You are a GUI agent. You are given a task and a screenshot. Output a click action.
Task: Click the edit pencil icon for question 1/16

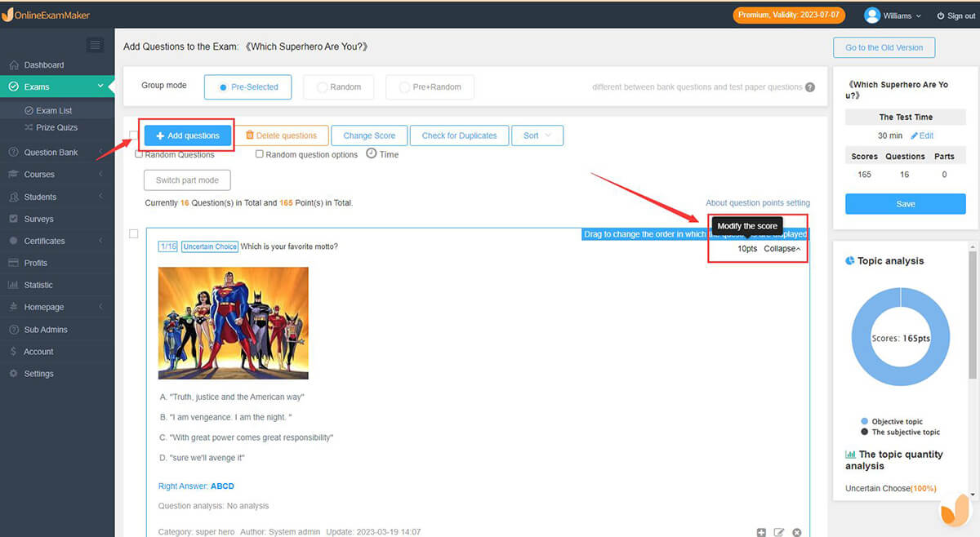[x=779, y=532]
